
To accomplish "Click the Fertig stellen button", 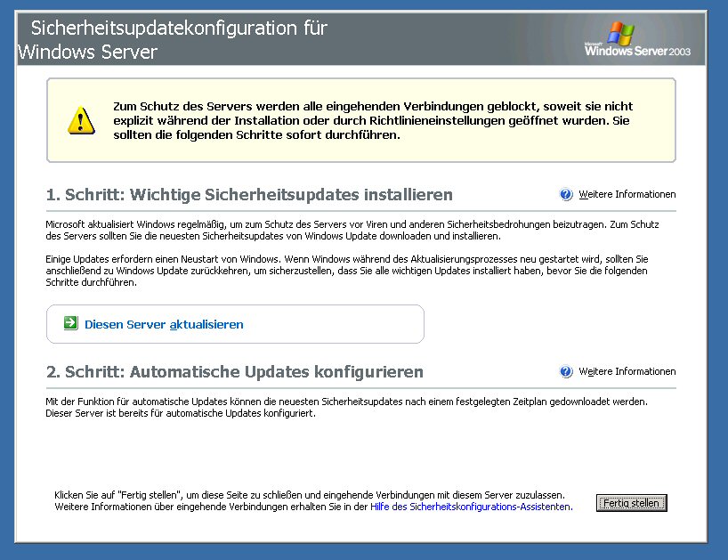I will [631, 503].
